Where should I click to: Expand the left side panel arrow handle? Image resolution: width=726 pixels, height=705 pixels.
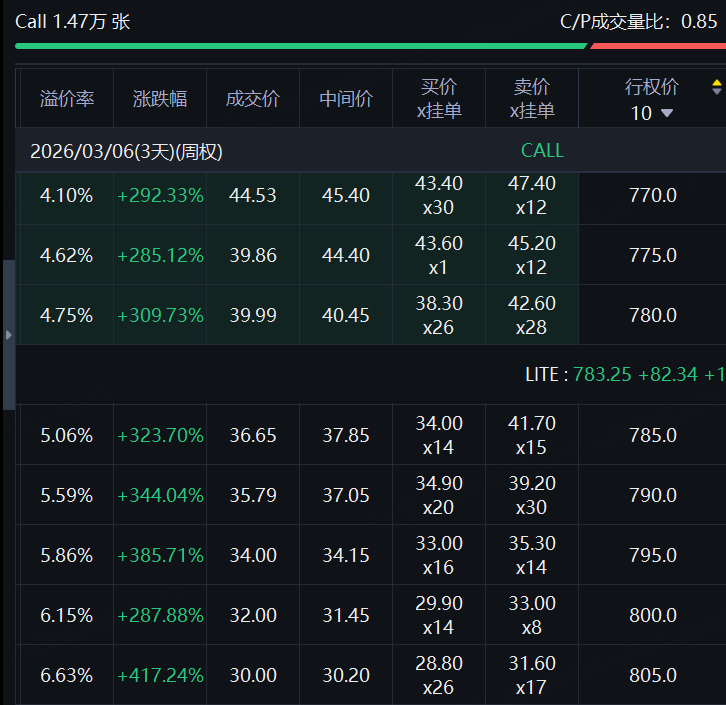click(9, 335)
